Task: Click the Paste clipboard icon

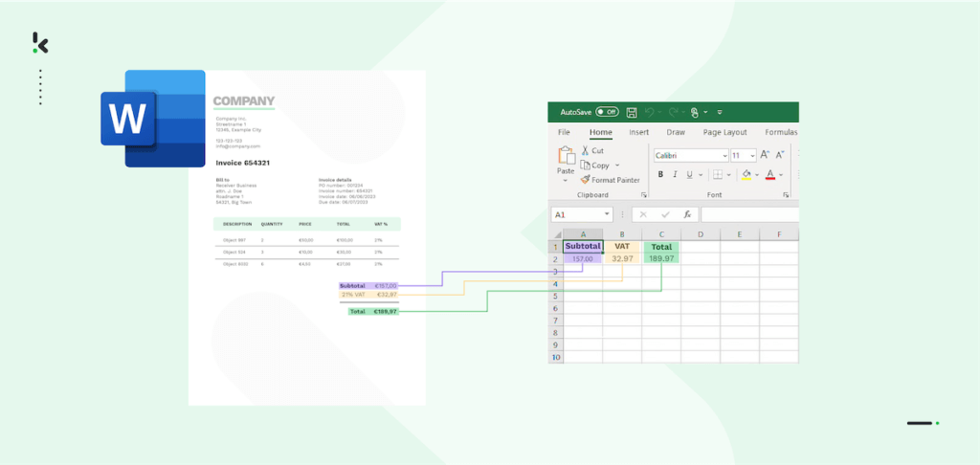Action: point(566,157)
